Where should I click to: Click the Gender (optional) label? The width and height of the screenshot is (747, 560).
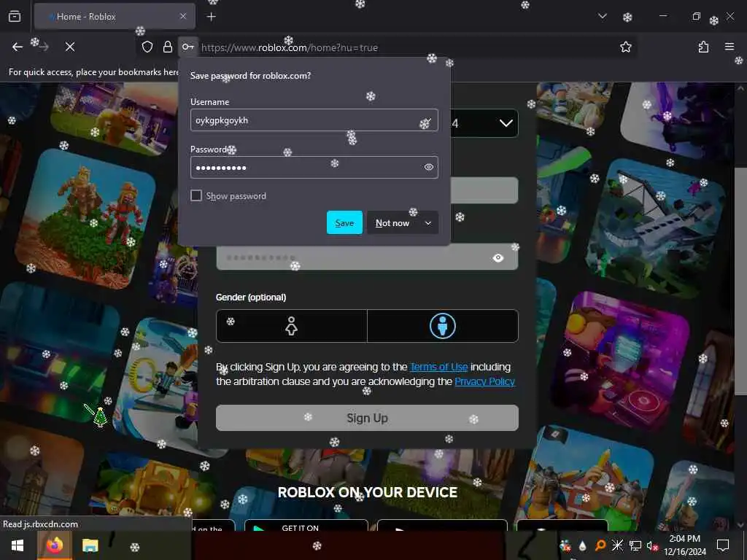251,297
